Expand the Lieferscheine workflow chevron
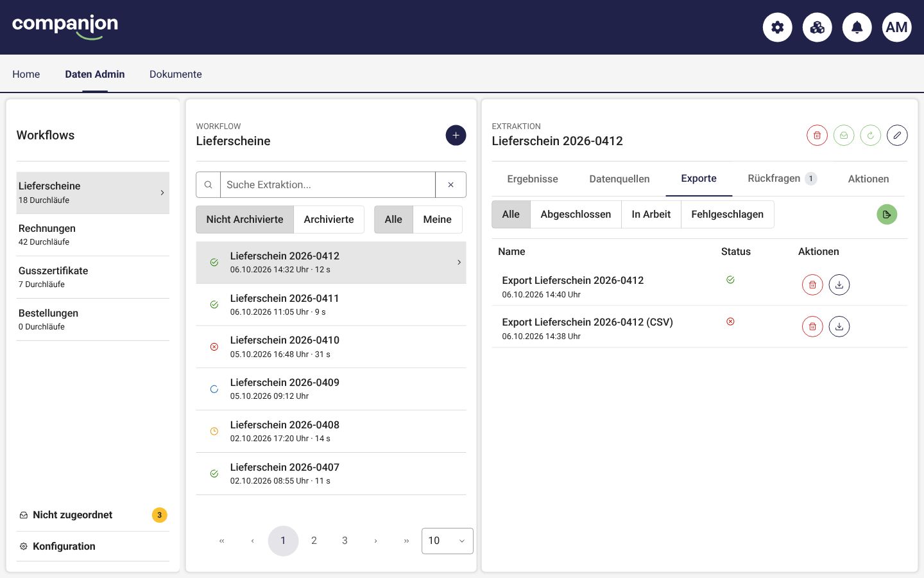This screenshot has height=578, width=924. 162,193
